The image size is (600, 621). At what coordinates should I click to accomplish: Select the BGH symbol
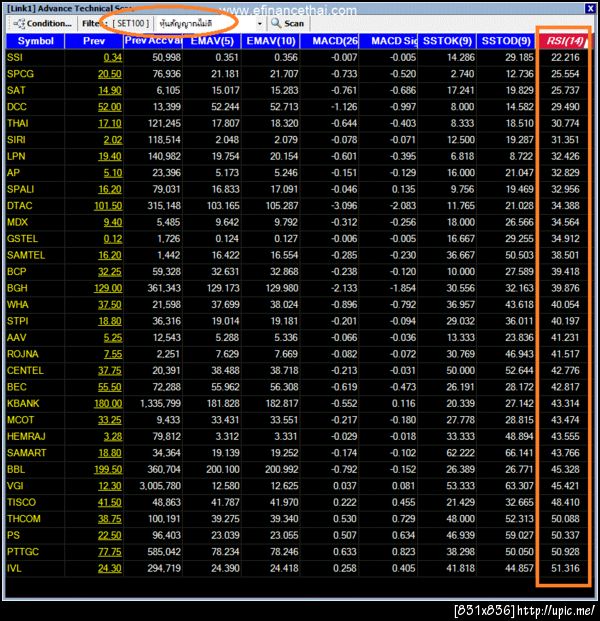coord(17,288)
